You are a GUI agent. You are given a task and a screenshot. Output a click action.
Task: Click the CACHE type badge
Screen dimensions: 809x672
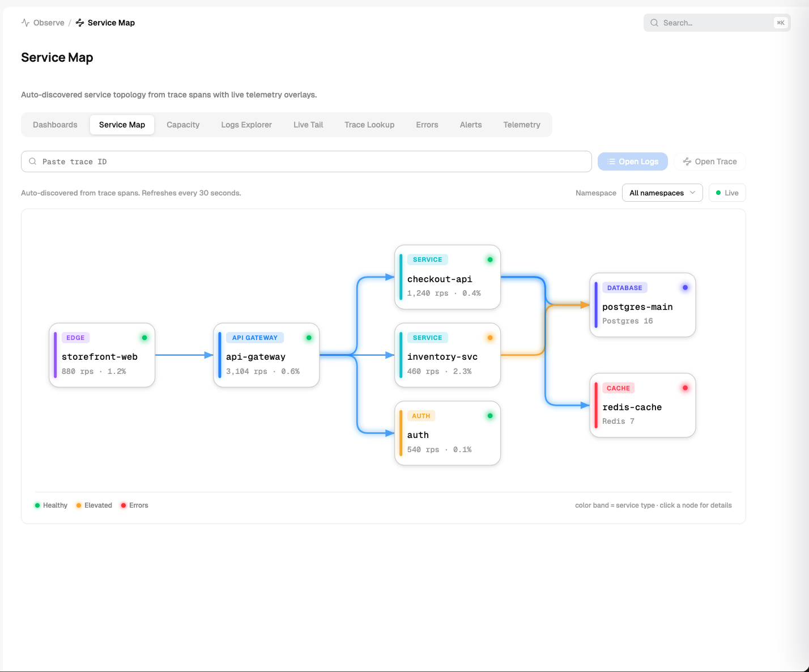[618, 388]
